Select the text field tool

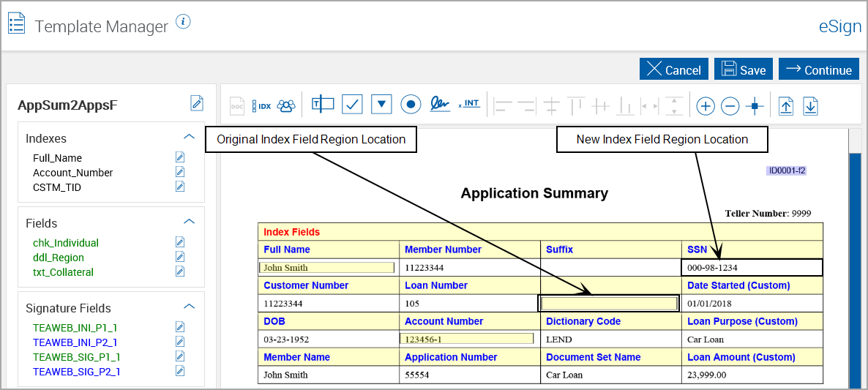(323, 104)
